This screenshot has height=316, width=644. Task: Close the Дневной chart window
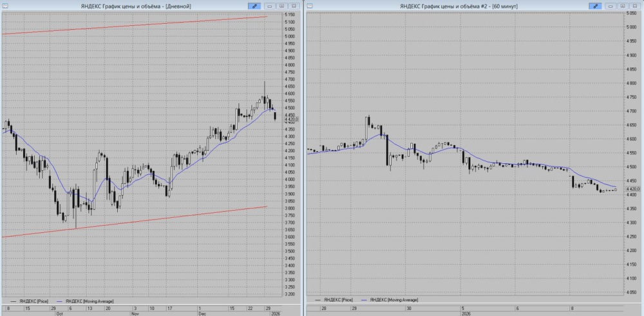(x=293, y=6)
